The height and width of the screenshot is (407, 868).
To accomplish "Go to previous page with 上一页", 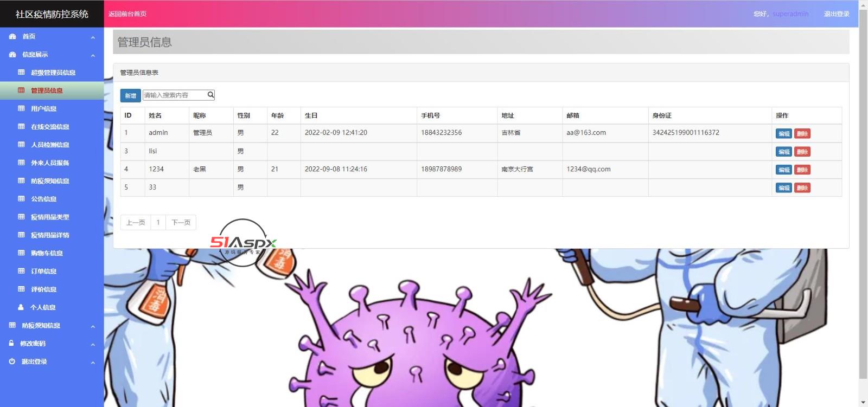I will (x=136, y=222).
